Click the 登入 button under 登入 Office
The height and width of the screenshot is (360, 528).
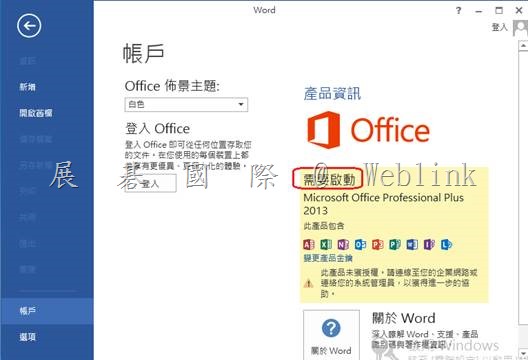point(151,184)
